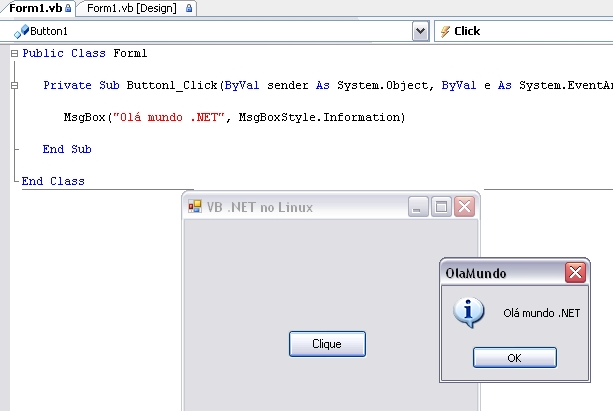Open the Click method name dropdown
This screenshot has width=613, height=411.
coord(523,31)
